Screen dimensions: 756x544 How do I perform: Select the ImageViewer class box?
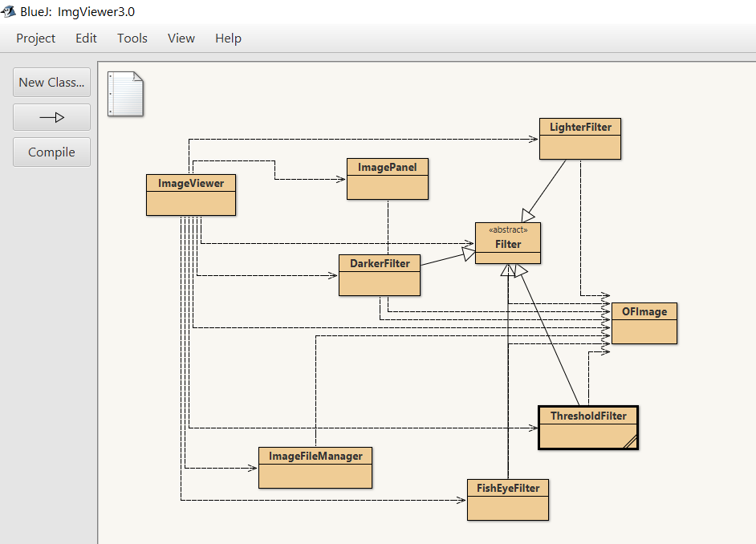pos(191,195)
